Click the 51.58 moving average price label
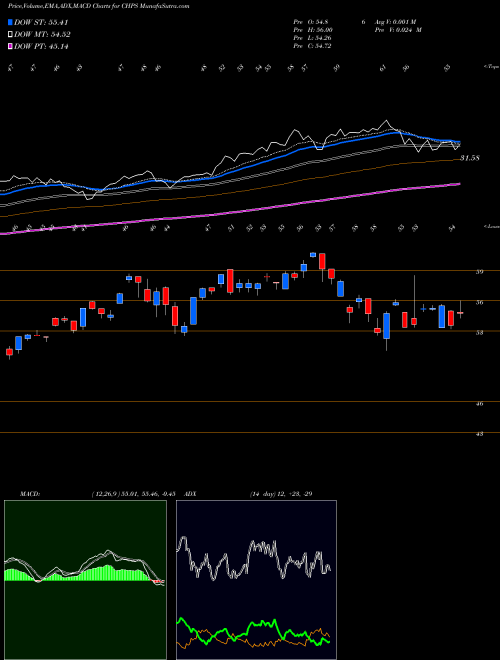This screenshot has width=500, height=660. click(470, 158)
